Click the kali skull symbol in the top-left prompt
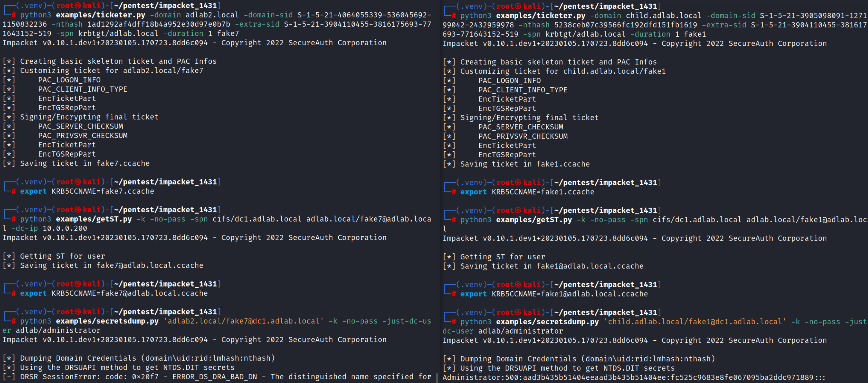The width and height of the screenshot is (868, 383). point(77,6)
